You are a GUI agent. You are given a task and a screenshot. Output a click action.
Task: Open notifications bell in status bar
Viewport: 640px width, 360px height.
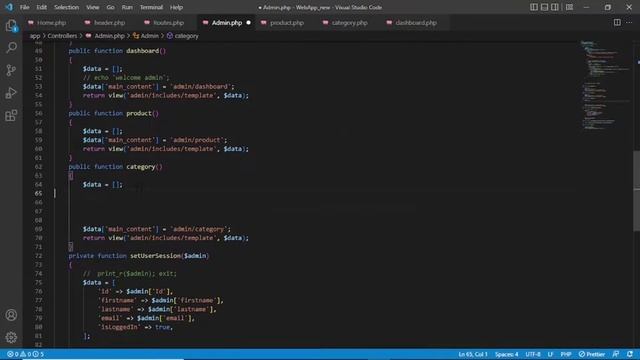[x=630, y=354]
